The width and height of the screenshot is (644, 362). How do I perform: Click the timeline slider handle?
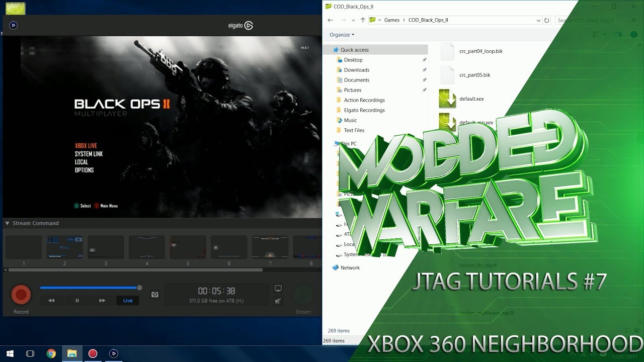tap(139, 288)
